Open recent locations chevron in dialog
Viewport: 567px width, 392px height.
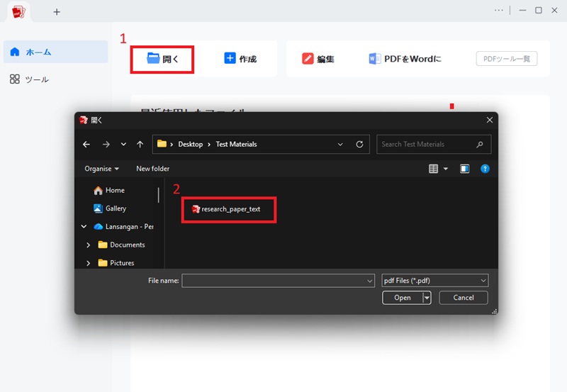[x=123, y=145]
